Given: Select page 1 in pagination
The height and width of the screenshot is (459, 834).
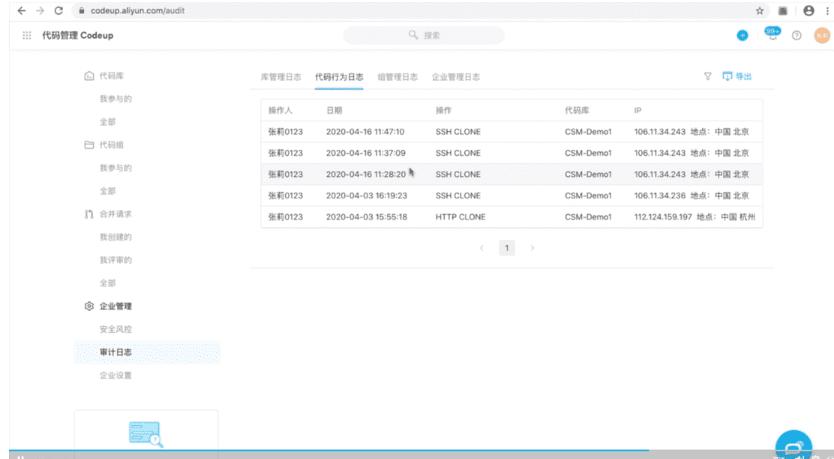Looking at the screenshot, I should pos(507,248).
